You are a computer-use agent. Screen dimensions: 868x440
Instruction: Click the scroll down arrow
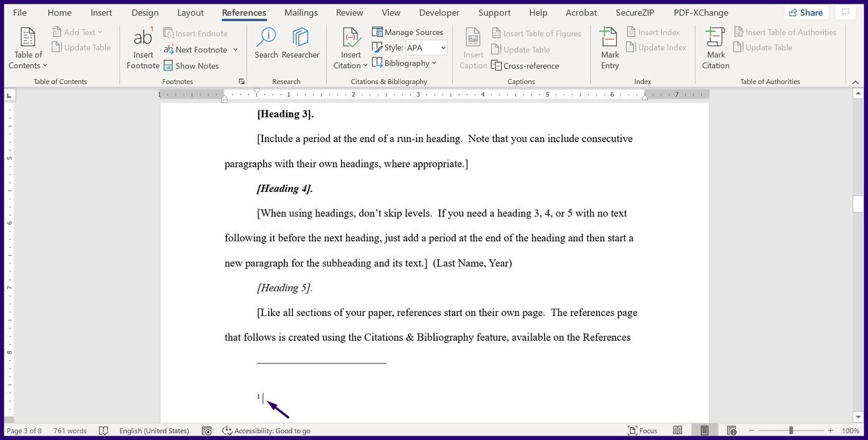[x=858, y=417]
